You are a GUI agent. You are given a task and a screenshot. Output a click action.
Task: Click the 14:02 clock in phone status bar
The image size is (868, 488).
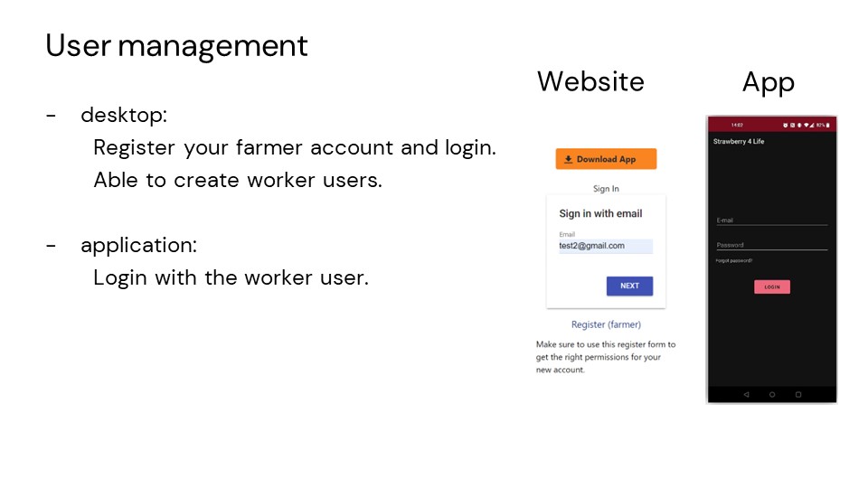(736, 125)
